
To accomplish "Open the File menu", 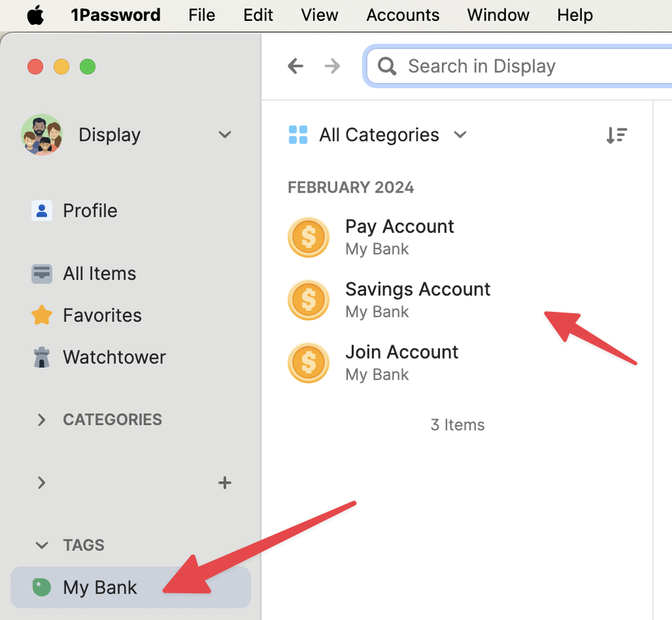I will coord(201,15).
